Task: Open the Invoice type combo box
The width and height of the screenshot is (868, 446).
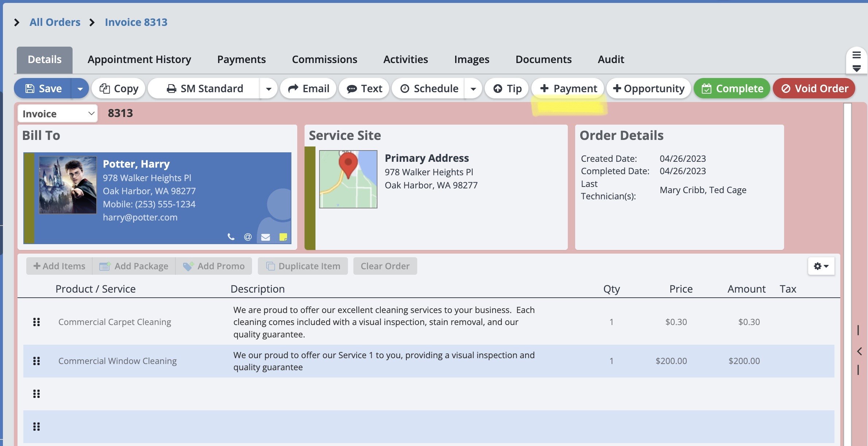Action: coord(58,114)
